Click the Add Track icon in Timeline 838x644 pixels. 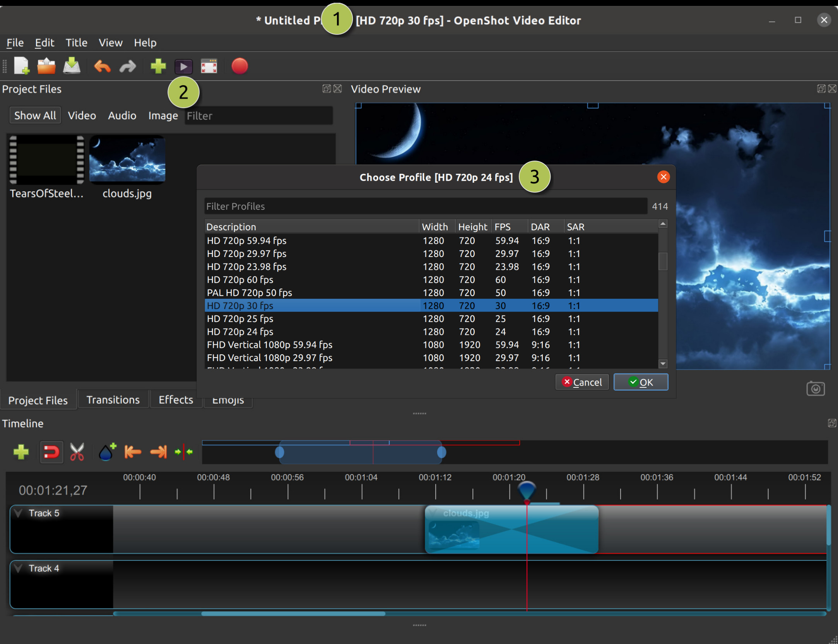point(20,452)
